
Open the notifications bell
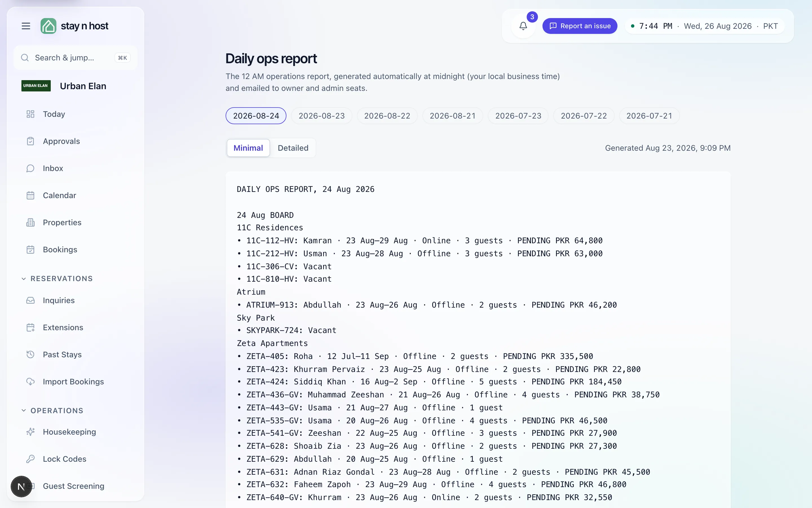click(523, 26)
